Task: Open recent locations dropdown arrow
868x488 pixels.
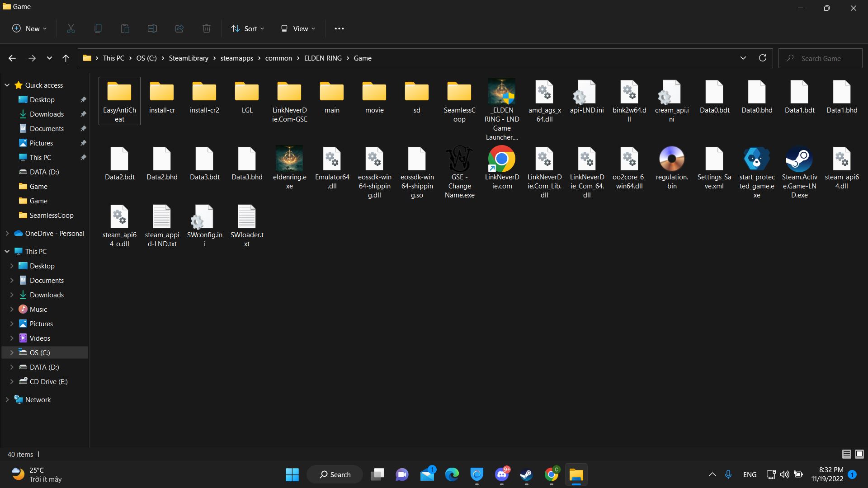Action: pos(49,58)
